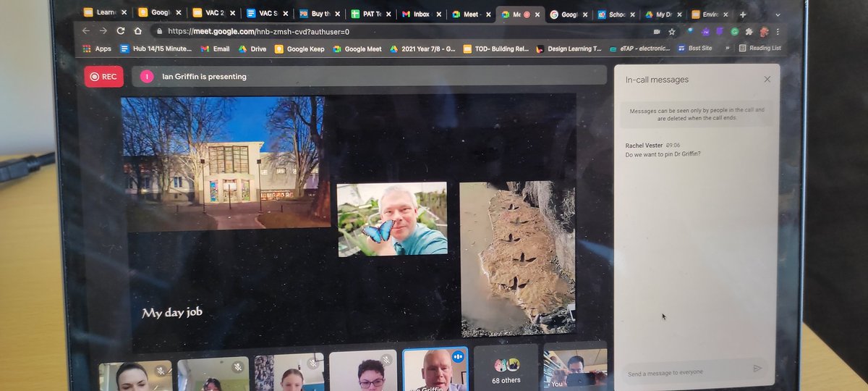
Task: Switch to the Enviro browser tab
Action: click(x=707, y=14)
